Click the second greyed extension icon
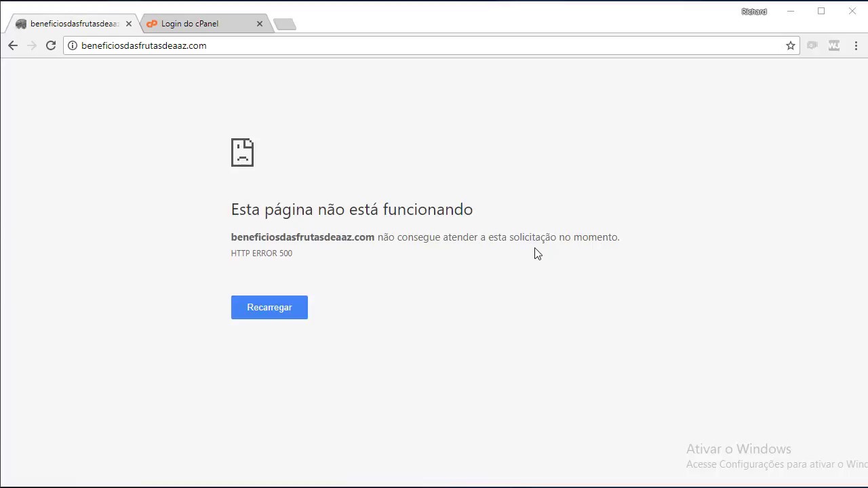Viewport: 868px width, 488px height. coord(834,45)
